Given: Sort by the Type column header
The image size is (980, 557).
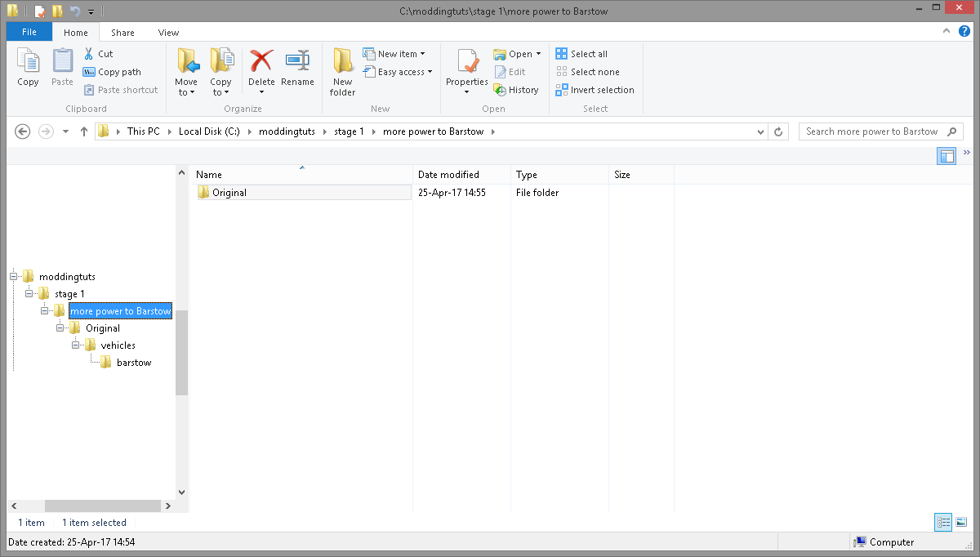Looking at the screenshot, I should [560, 175].
